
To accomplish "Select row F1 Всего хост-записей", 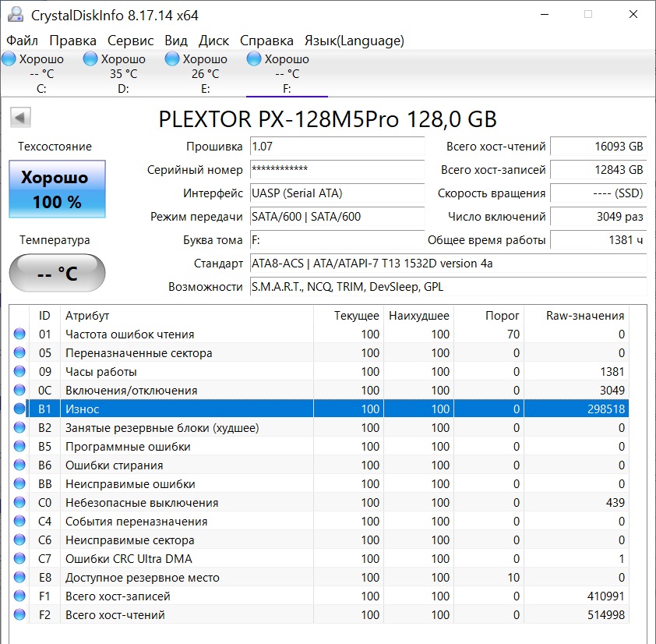I will tap(319, 596).
